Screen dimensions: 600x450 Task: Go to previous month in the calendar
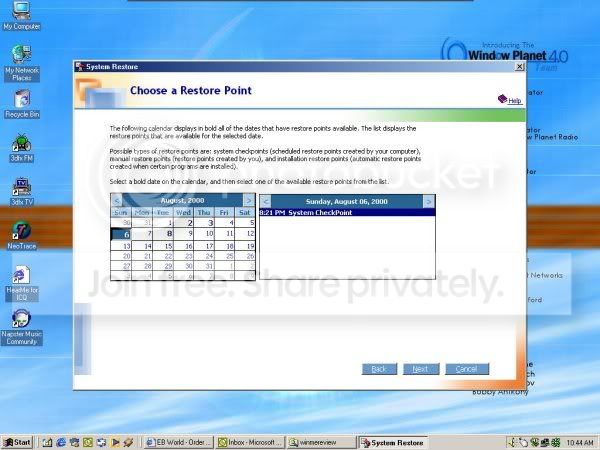pyautogui.click(x=117, y=201)
